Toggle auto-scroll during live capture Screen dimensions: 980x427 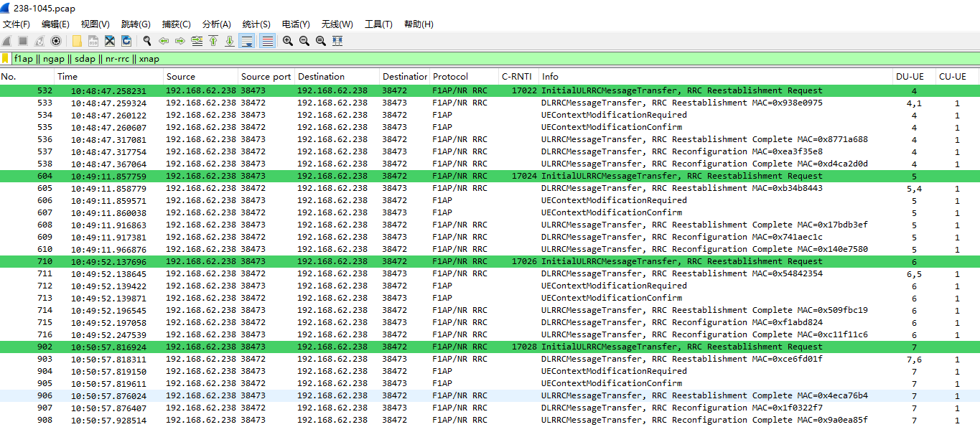pyautogui.click(x=246, y=41)
